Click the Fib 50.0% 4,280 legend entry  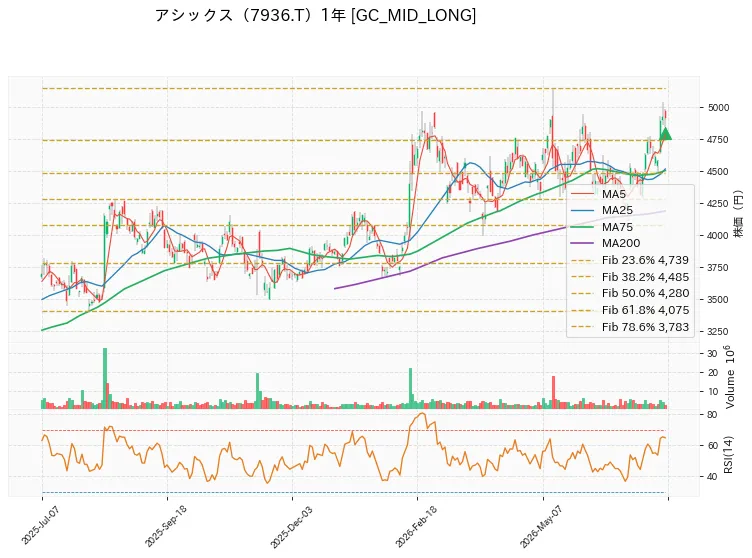coord(630,293)
